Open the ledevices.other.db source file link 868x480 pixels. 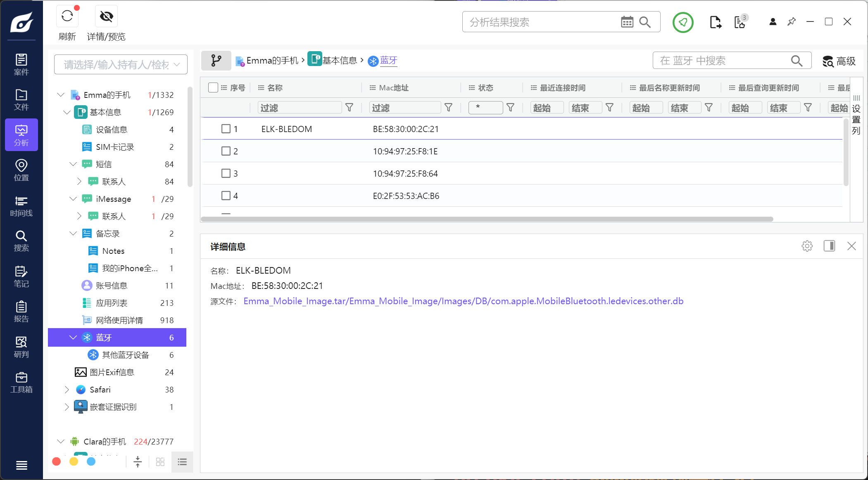pos(463,301)
